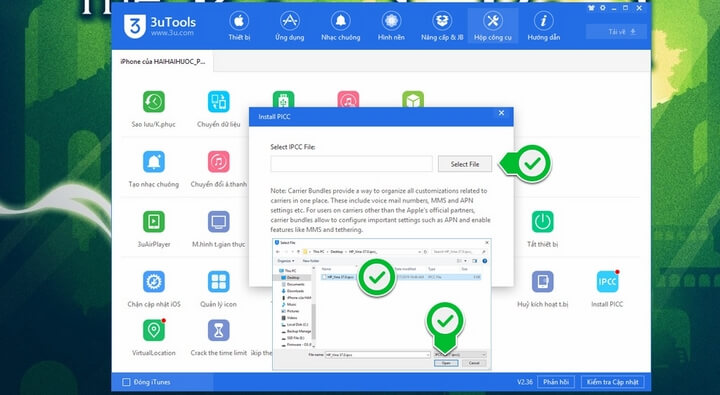Click the Select IPCC File path field
Image resolution: width=720 pixels, height=395 pixels.
point(351,164)
